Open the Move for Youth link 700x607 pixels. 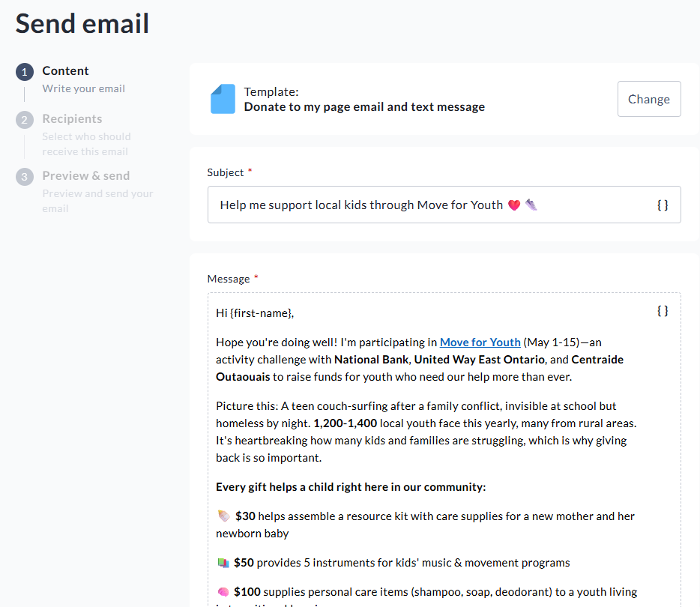[x=480, y=342]
